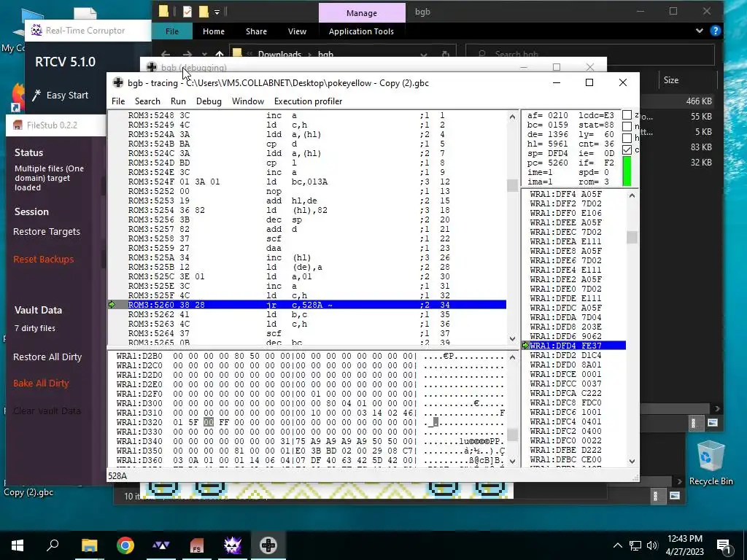Open bgb emulator taskbar icon

[268, 545]
